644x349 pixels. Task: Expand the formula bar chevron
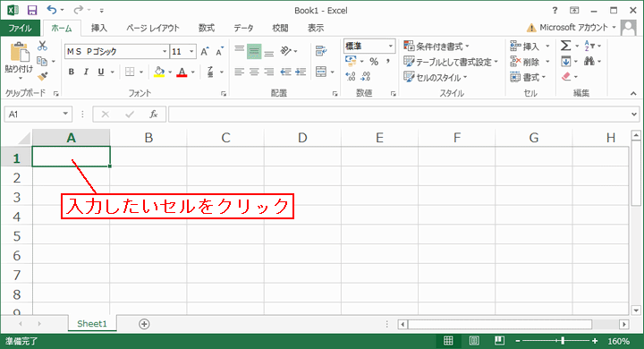[634, 115]
